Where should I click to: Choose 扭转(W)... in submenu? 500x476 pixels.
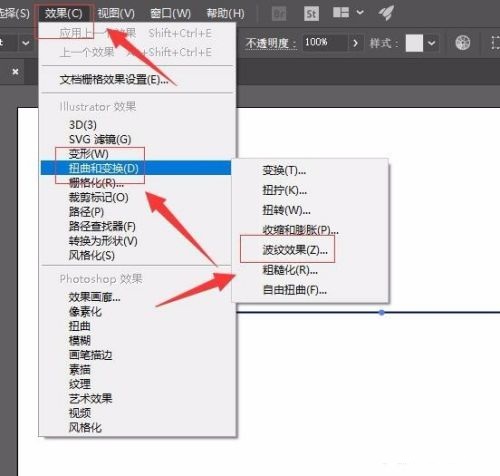point(310,210)
